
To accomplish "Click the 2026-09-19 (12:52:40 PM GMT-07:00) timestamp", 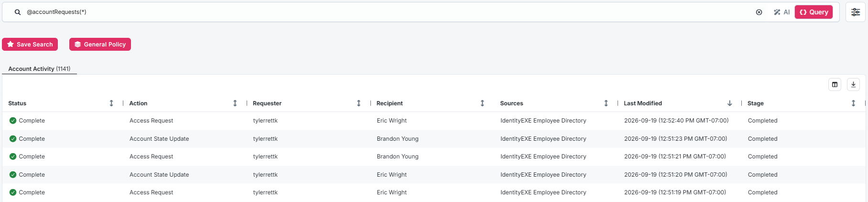I will (676, 121).
